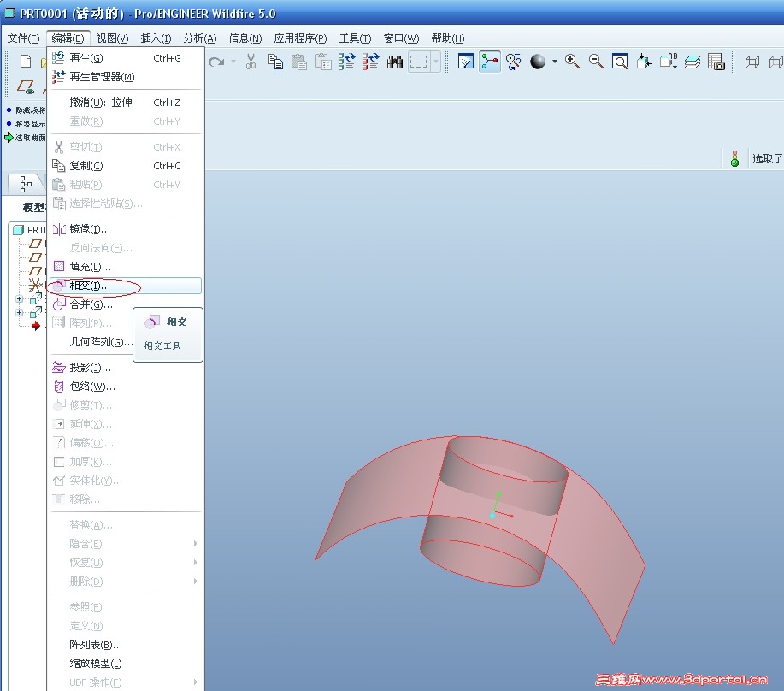The height and width of the screenshot is (691, 784).
Task: Click the traffic light regeneration status icon
Action: coord(734,158)
